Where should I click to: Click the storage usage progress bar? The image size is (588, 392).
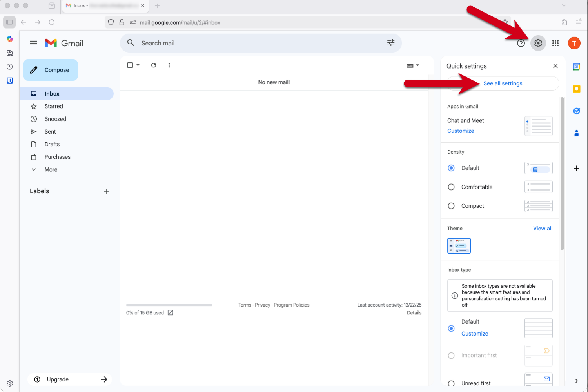169,305
